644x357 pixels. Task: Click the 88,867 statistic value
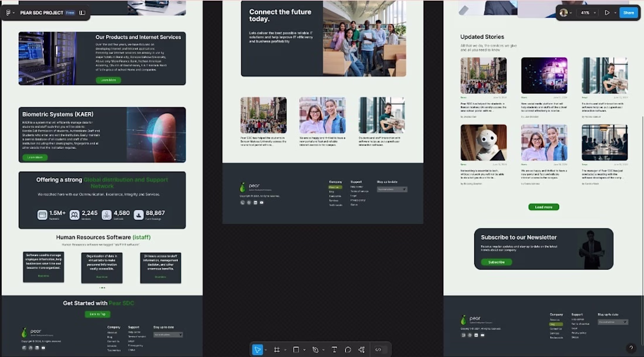[x=155, y=213]
